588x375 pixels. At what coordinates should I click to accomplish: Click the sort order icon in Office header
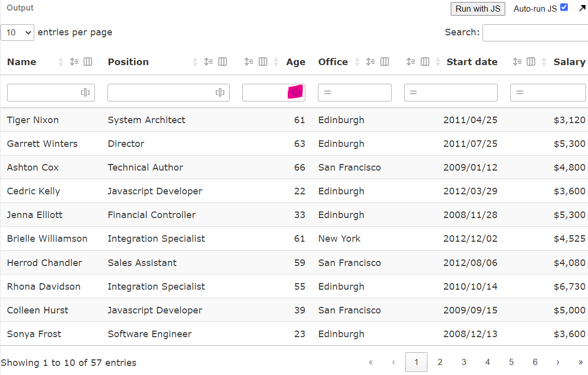(x=370, y=62)
